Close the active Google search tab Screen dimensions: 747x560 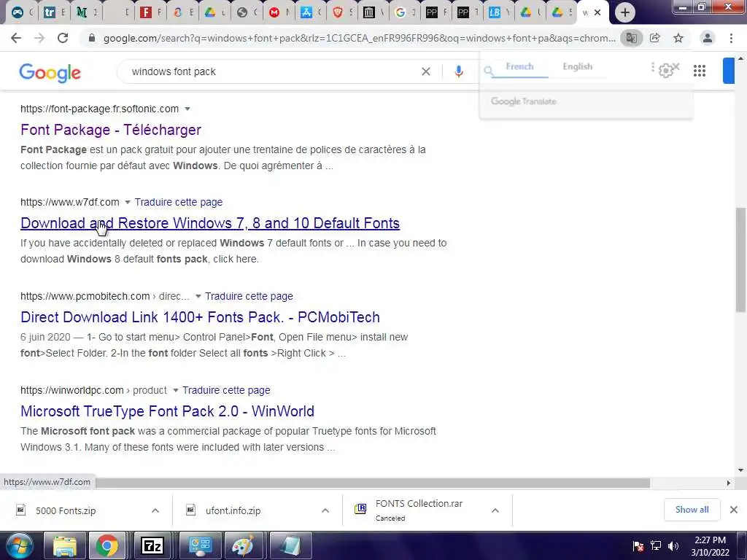[x=597, y=13]
